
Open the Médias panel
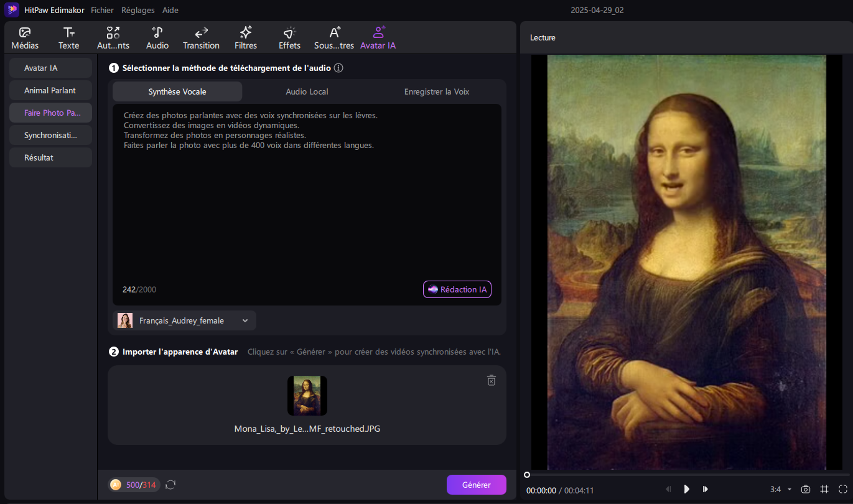[25, 38]
